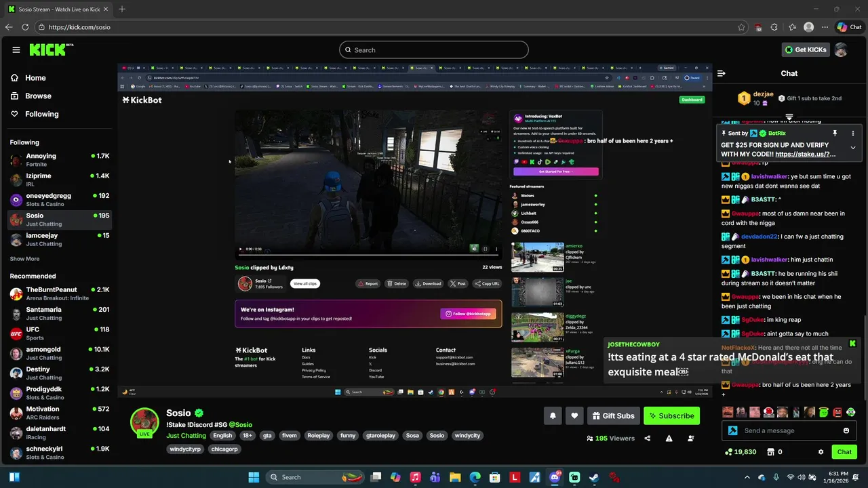Click the gtaroleplay tag

380,436
